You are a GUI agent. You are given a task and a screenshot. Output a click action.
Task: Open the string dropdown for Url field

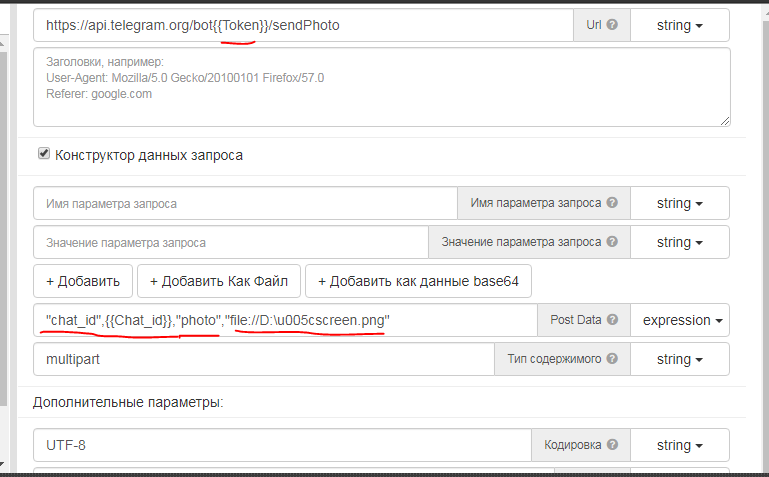(680, 25)
